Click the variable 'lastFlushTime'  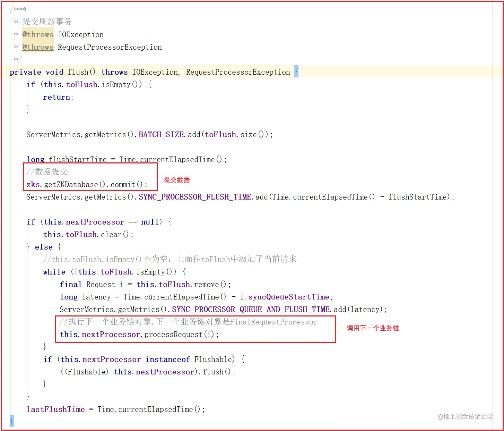[x=56, y=409]
